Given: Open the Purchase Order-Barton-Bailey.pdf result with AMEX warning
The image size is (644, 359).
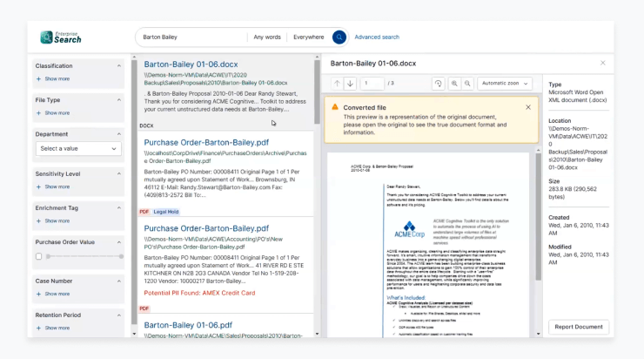Looking at the screenshot, I should (206, 228).
